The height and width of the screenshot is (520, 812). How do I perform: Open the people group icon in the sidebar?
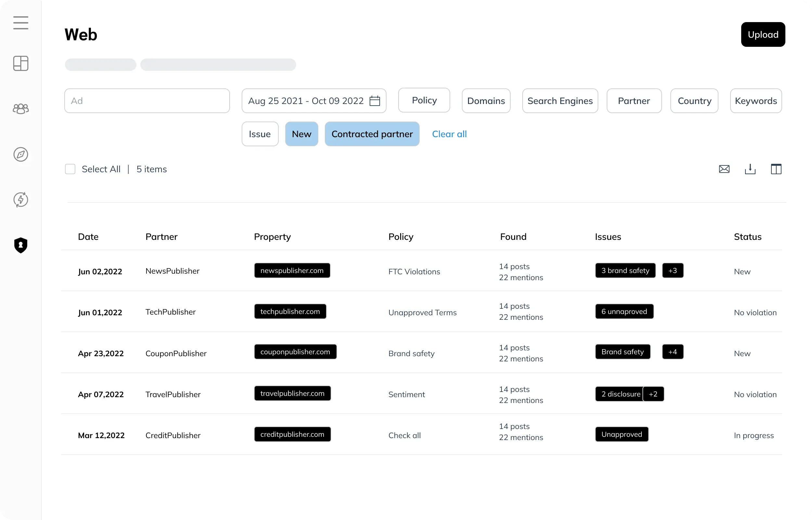(20, 109)
